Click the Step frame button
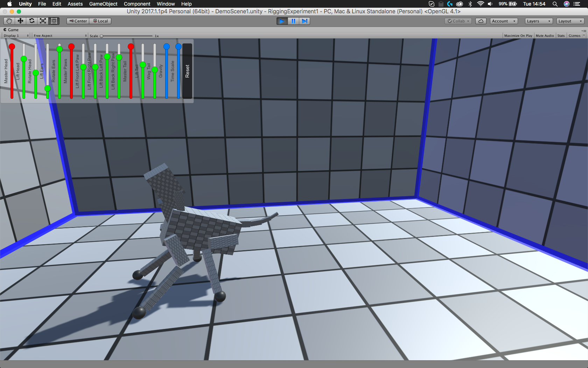 (x=304, y=21)
